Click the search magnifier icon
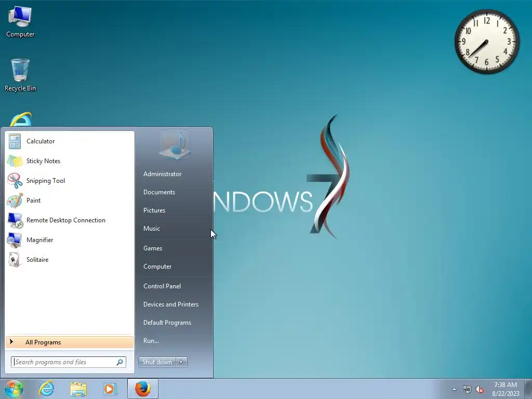 pos(120,362)
